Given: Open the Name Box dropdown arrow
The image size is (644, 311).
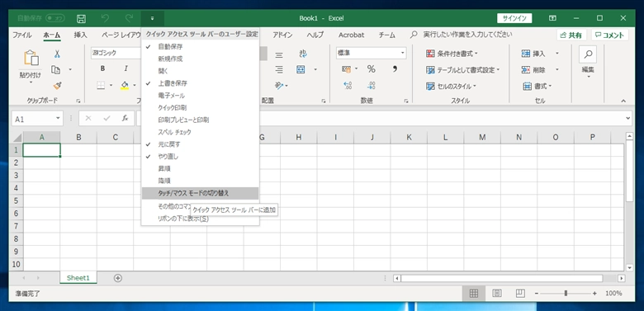Looking at the screenshot, I should (x=58, y=119).
